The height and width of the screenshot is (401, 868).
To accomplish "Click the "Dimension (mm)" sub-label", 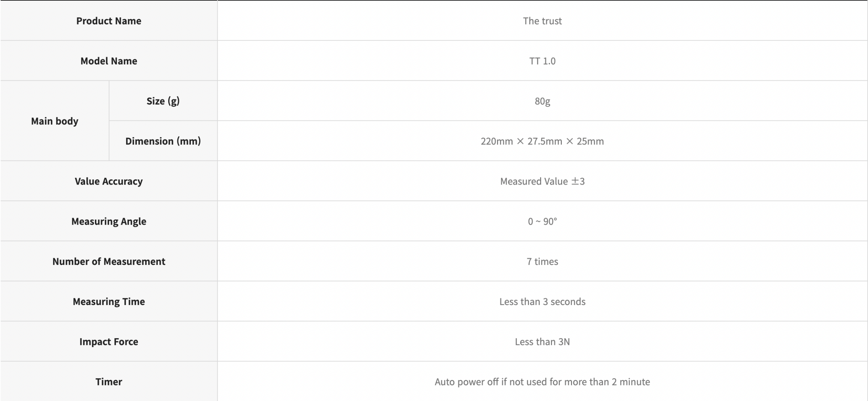I will [163, 141].
